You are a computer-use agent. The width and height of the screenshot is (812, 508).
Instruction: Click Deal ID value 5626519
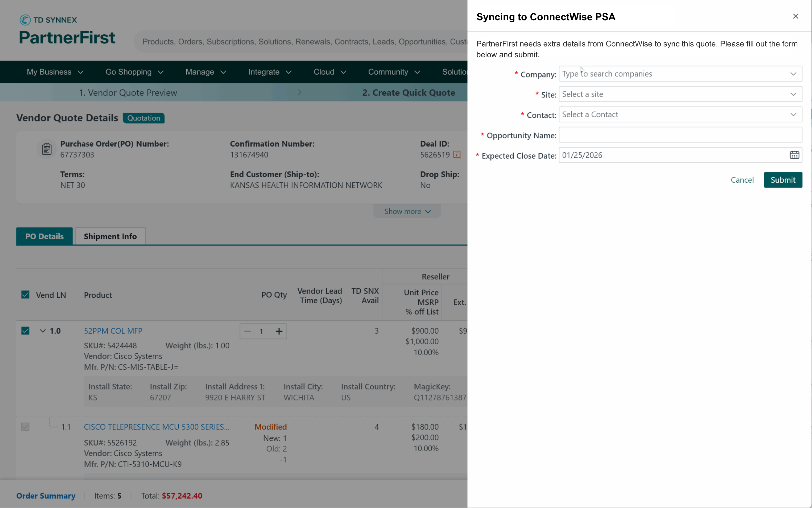(x=435, y=154)
